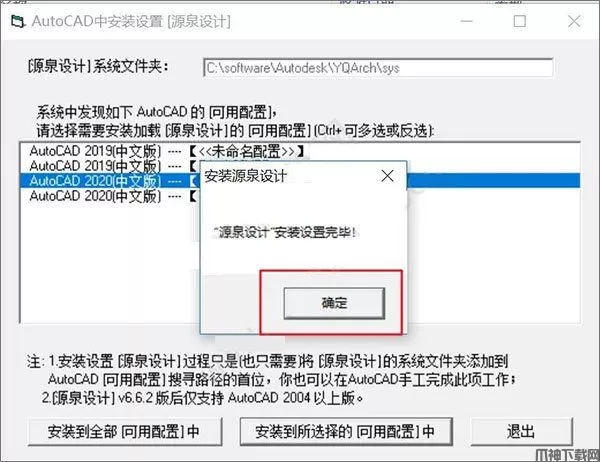The width and height of the screenshot is (600, 462).
Task: Click the [源泉设计]系统文件夹 label
Action: click(x=98, y=67)
